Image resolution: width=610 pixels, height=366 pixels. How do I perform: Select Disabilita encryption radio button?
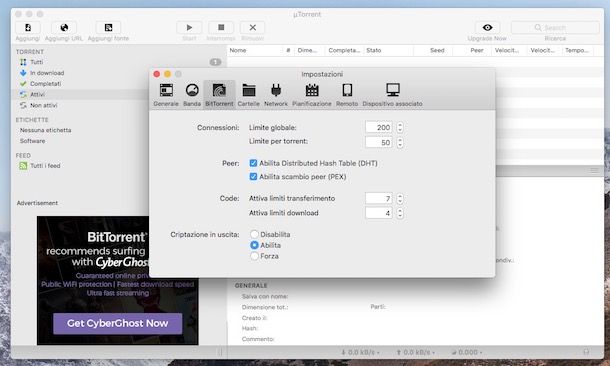(x=254, y=234)
